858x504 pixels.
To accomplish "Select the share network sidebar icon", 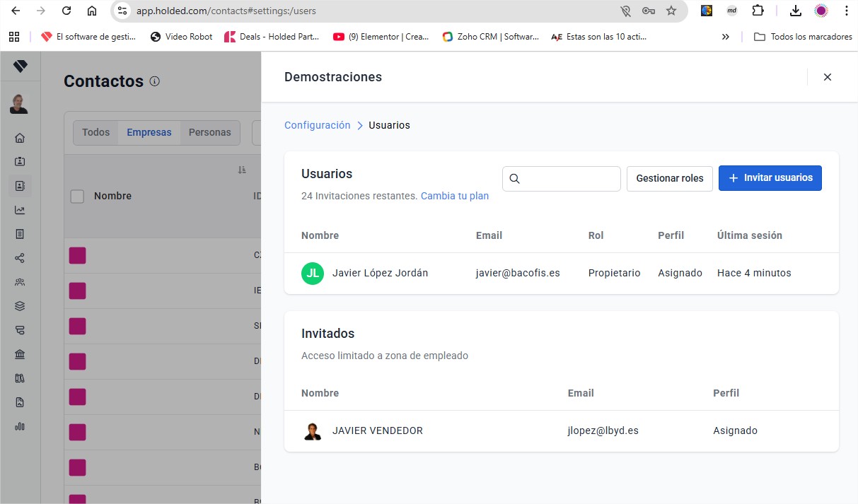I will pyautogui.click(x=21, y=257).
